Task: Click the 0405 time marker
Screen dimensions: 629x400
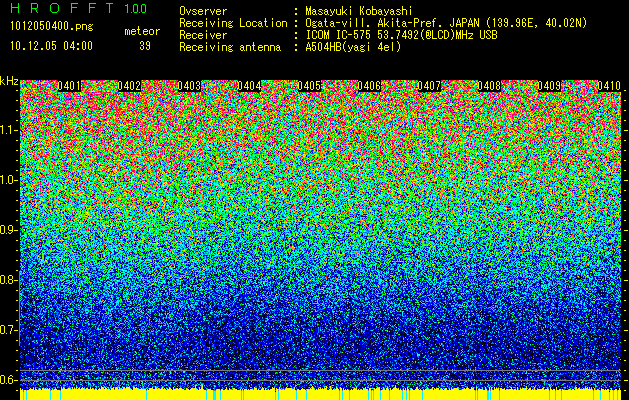Action: click(309, 86)
